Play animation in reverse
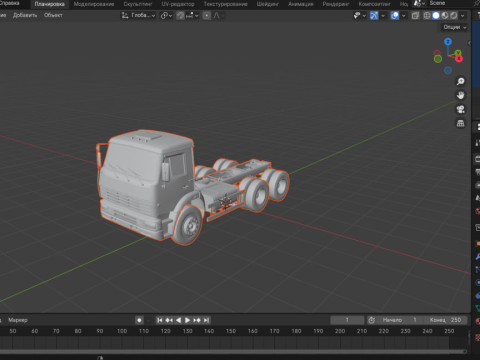This screenshot has width=480, height=360. coord(178,320)
